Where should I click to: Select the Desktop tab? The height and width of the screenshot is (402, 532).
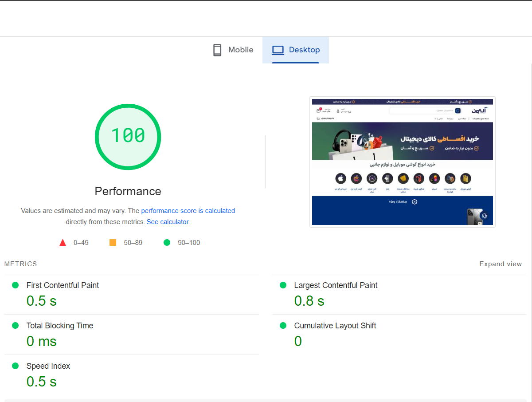(x=296, y=50)
